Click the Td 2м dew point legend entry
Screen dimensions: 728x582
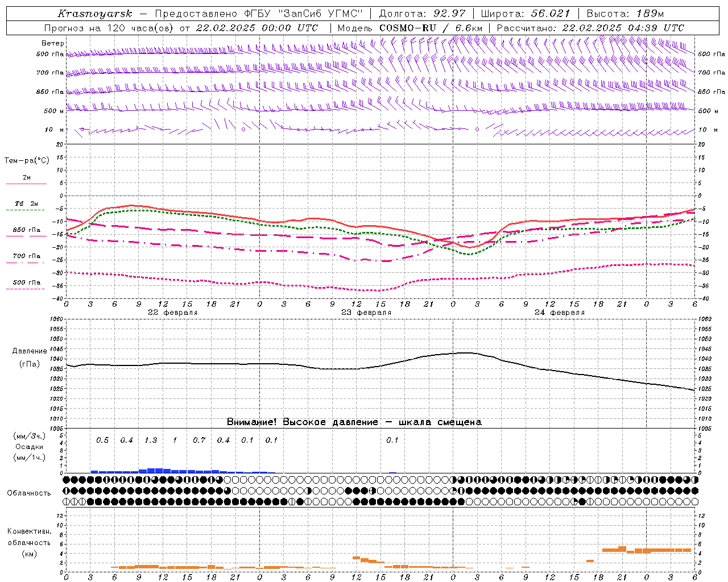[x=27, y=203]
